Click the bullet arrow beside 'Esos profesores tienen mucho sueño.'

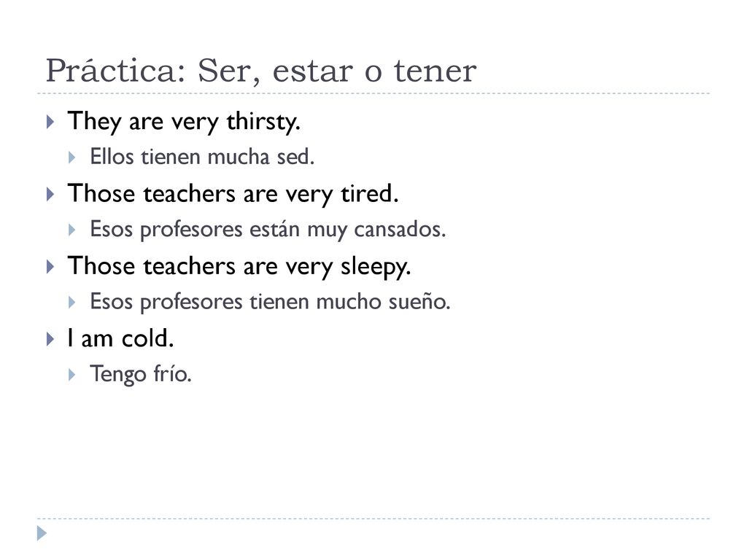click(x=72, y=303)
